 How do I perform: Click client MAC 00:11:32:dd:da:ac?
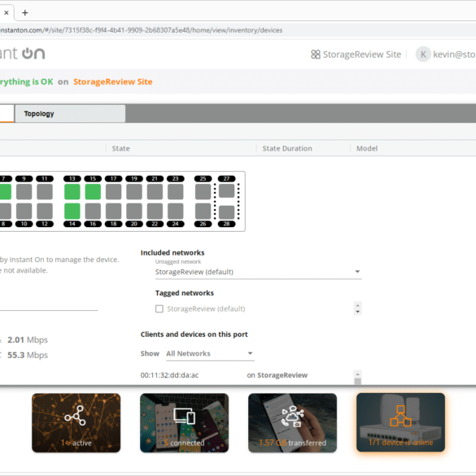tap(169, 375)
